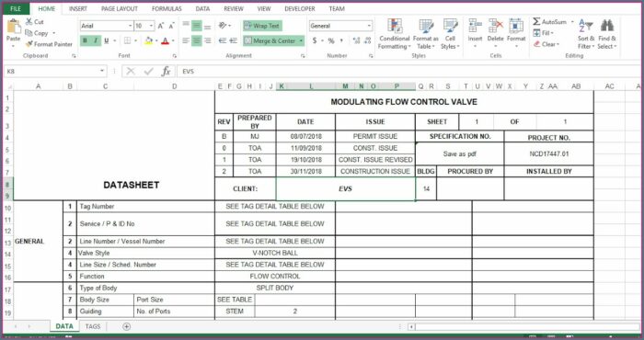Switch to the FORMULAS tab
This screenshot has height=340, width=644.
click(x=167, y=8)
